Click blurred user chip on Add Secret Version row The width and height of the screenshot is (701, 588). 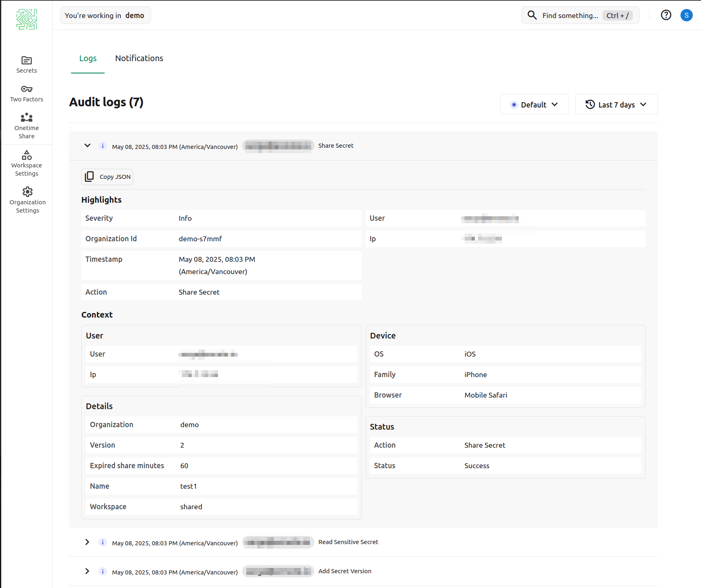pos(278,571)
